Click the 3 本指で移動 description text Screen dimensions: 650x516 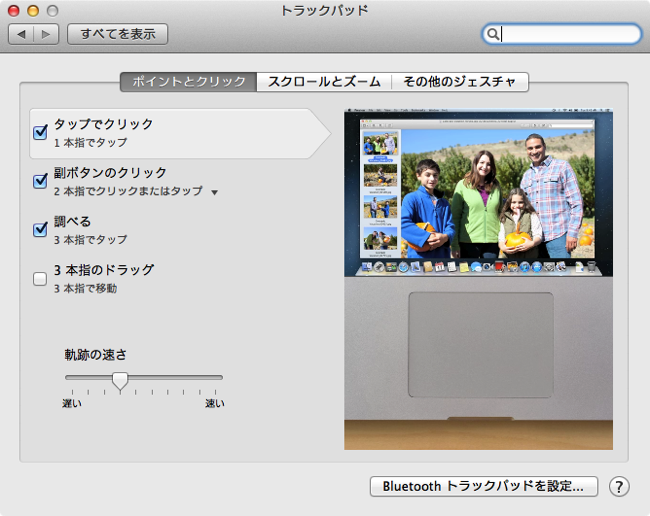pos(85,288)
